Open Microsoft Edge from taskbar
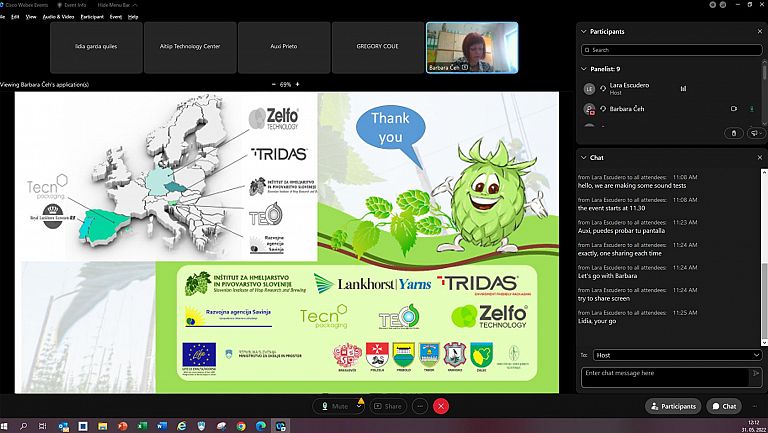The height and width of the screenshot is (433, 768). click(261, 426)
